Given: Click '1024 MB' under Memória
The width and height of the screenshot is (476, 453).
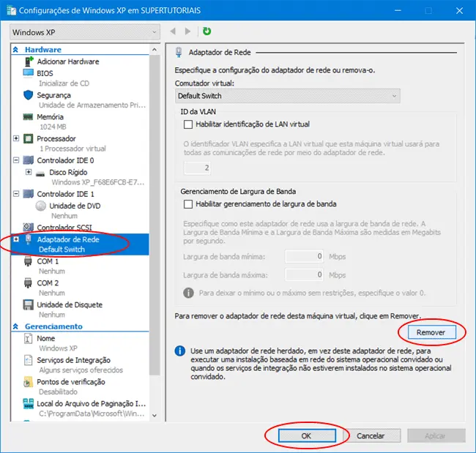Looking at the screenshot, I should (53, 127).
